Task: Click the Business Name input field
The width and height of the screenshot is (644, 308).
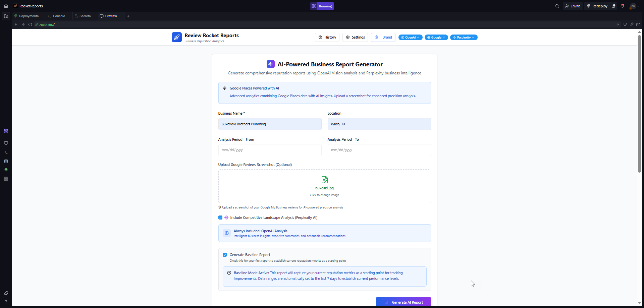Action: [x=270, y=124]
